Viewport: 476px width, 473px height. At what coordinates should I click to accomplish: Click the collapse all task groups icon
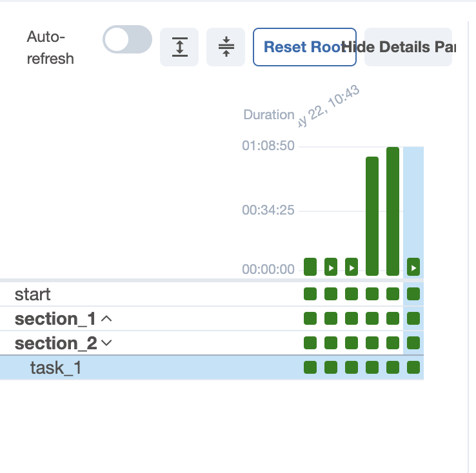tap(226, 47)
